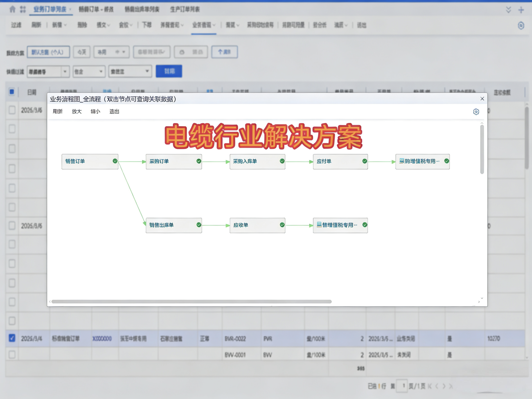Open the quick filter field dropdown
Screen dimensions: 532x399
click(x=65, y=71)
